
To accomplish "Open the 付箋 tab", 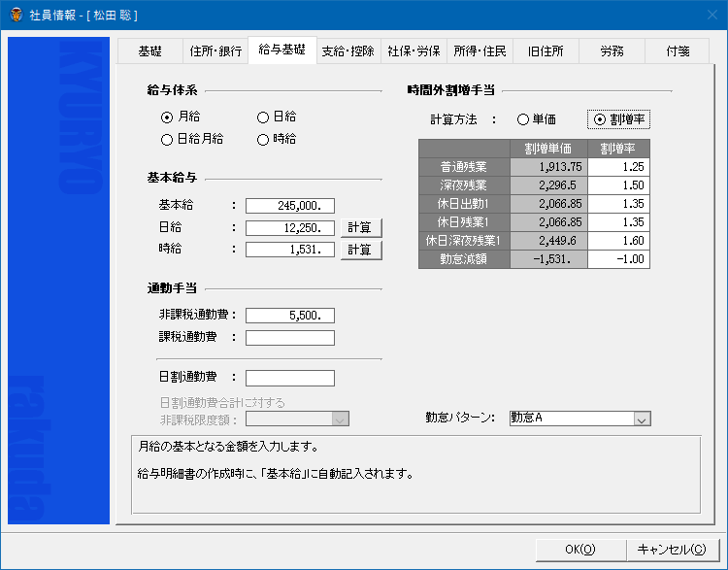I will 678,51.
